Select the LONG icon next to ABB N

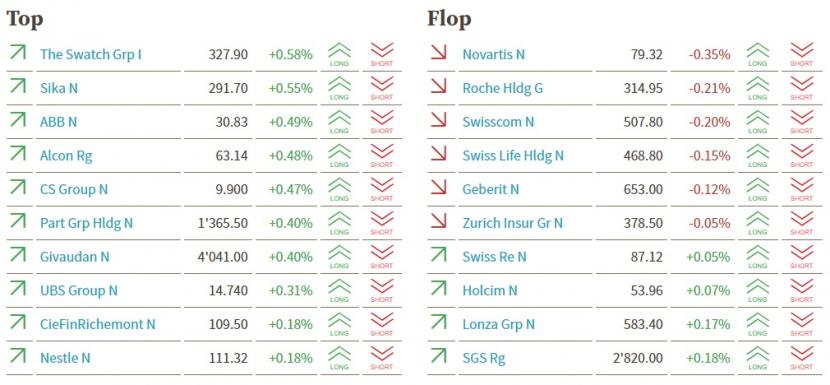click(x=339, y=122)
